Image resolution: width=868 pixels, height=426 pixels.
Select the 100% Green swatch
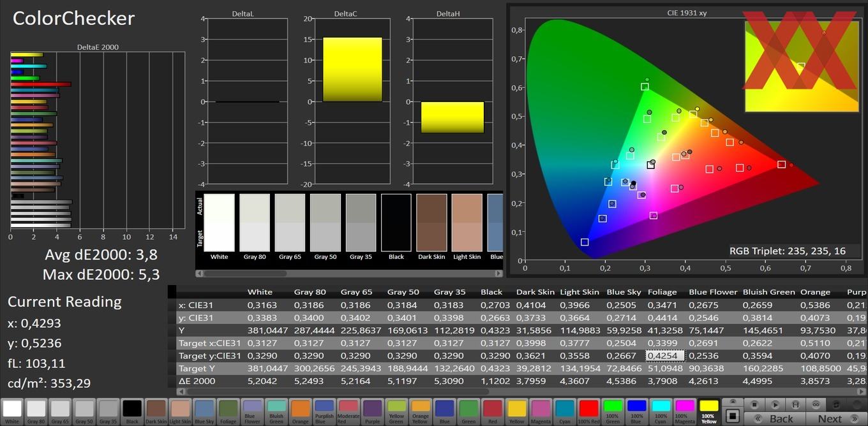pyautogui.click(x=613, y=411)
